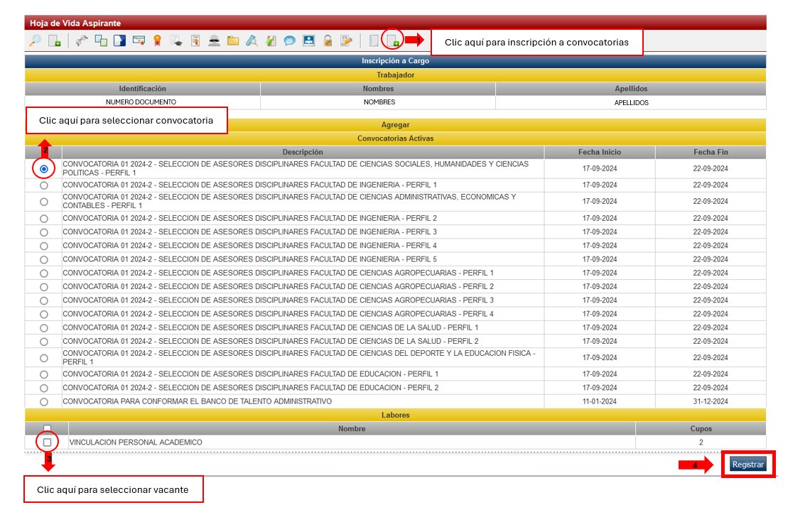Click the Descripción column header

pyautogui.click(x=303, y=152)
